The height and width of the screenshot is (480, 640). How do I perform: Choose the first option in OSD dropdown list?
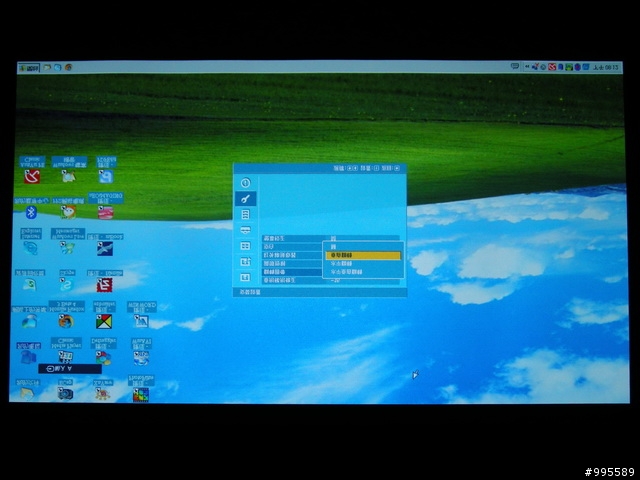coord(363,247)
